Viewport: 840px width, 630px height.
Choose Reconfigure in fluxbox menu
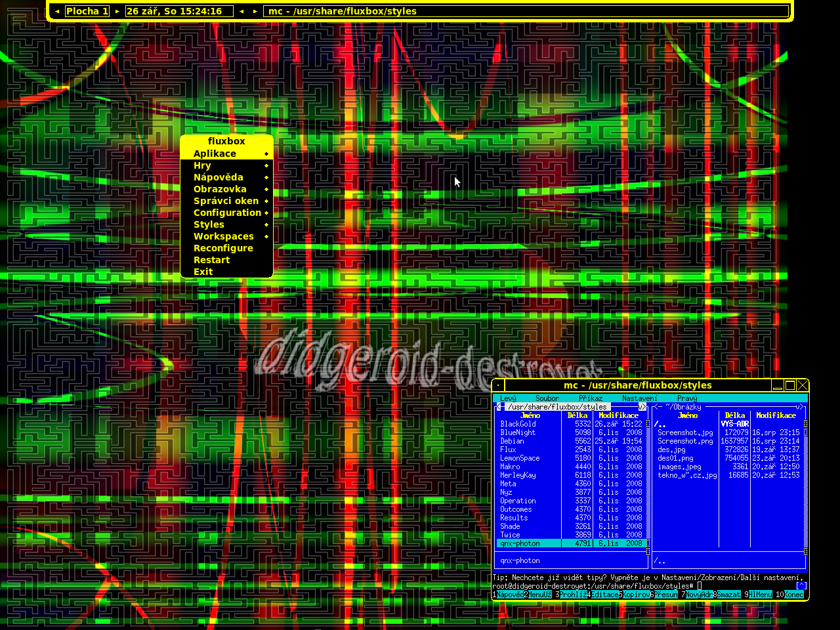click(226, 248)
